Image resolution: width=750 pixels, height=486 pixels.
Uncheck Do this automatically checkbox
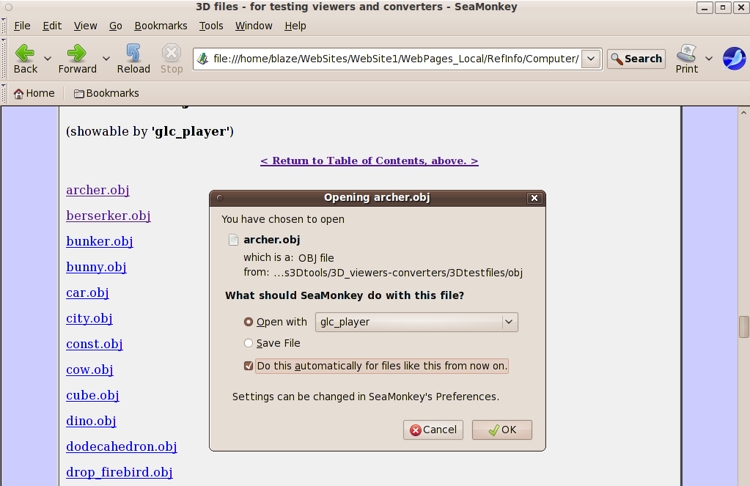pos(249,366)
